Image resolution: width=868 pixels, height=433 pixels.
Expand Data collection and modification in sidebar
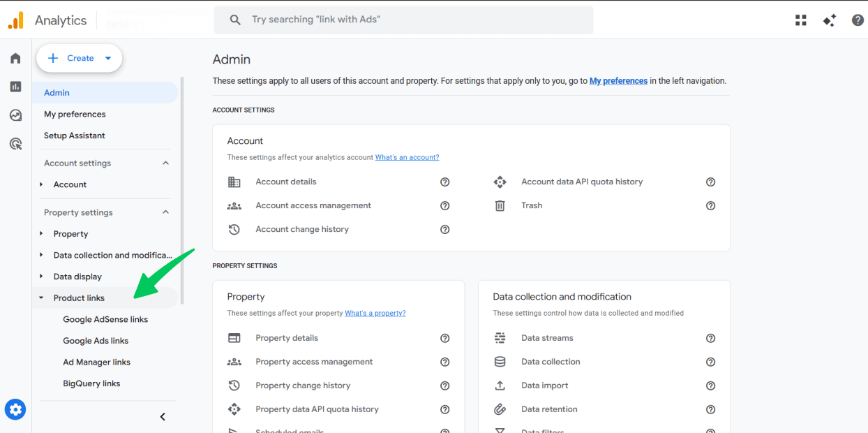click(41, 255)
